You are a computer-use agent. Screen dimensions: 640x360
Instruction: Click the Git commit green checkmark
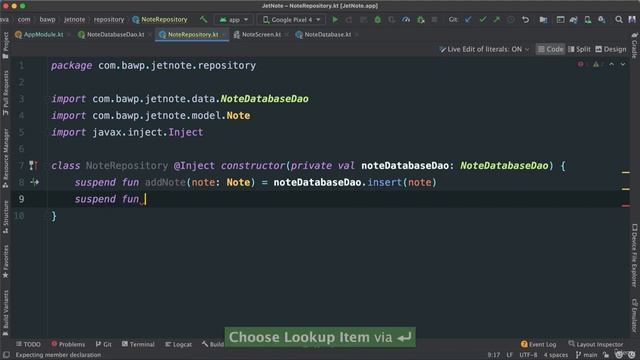[482, 20]
